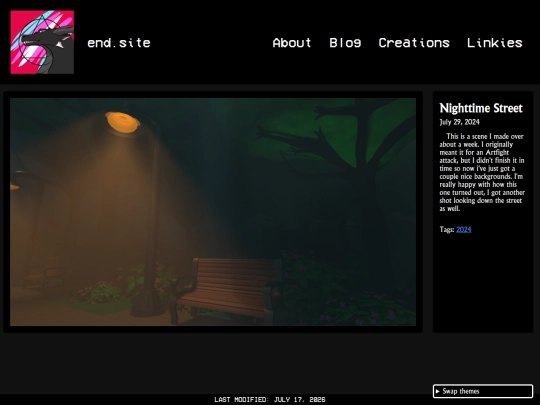Viewport: 540px width, 405px height.
Task: Click the Last Modified footer text
Action: [270, 399]
